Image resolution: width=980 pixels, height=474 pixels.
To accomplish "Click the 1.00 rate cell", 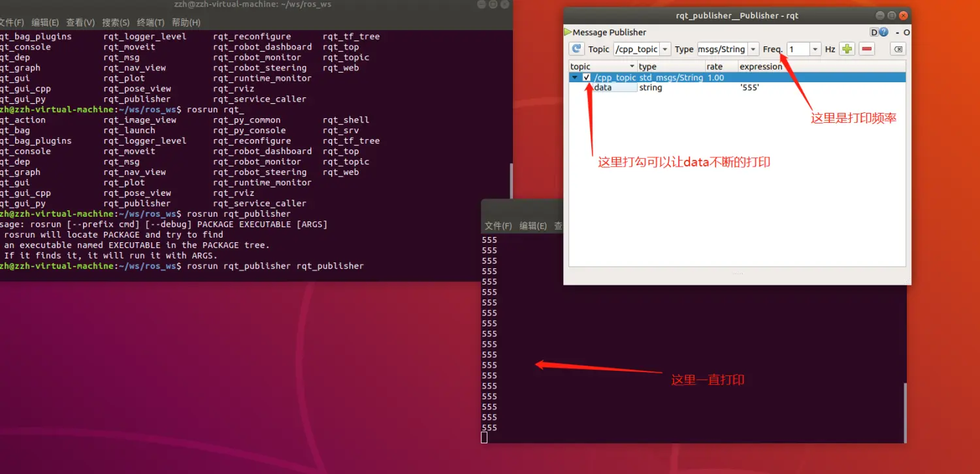I will [x=716, y=77].
